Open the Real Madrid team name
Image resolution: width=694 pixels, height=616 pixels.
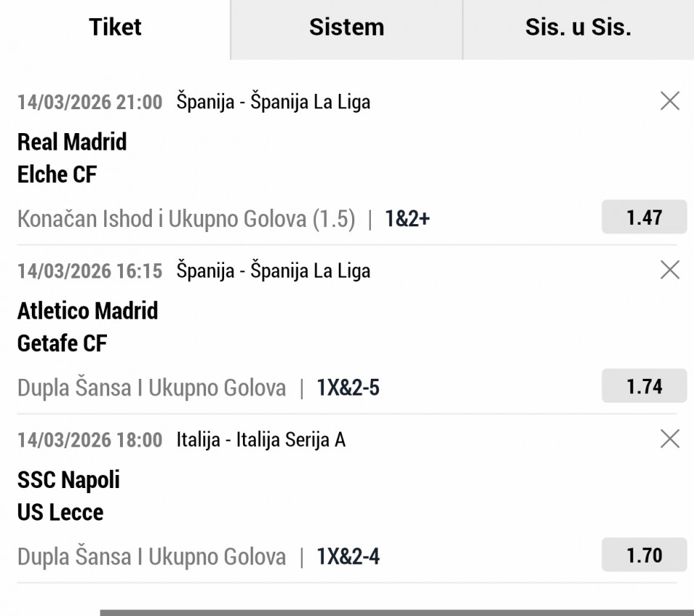[x=72, y=142]
